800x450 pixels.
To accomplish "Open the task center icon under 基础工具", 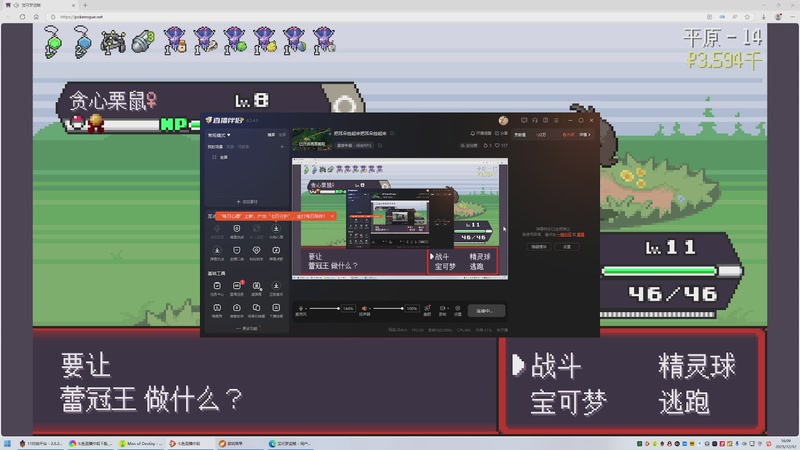I will click(217, 288).
